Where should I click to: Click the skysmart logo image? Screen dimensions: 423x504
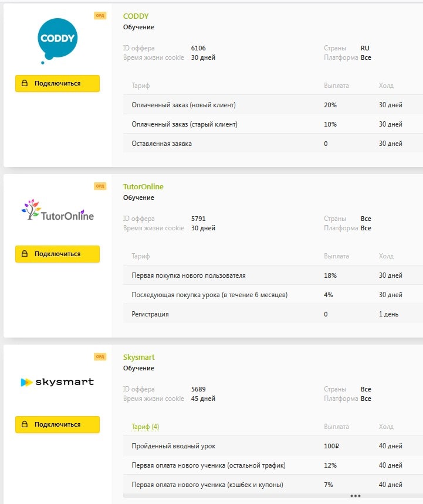point(57,382)
